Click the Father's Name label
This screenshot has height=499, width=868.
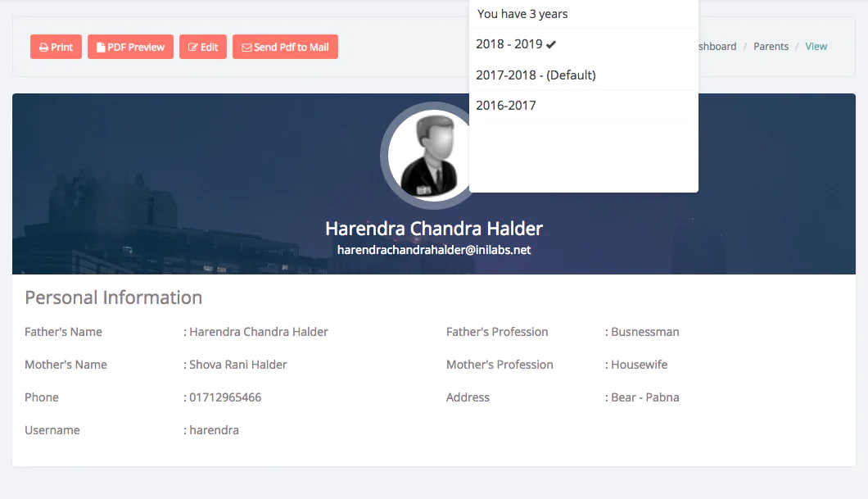point(63,332)
